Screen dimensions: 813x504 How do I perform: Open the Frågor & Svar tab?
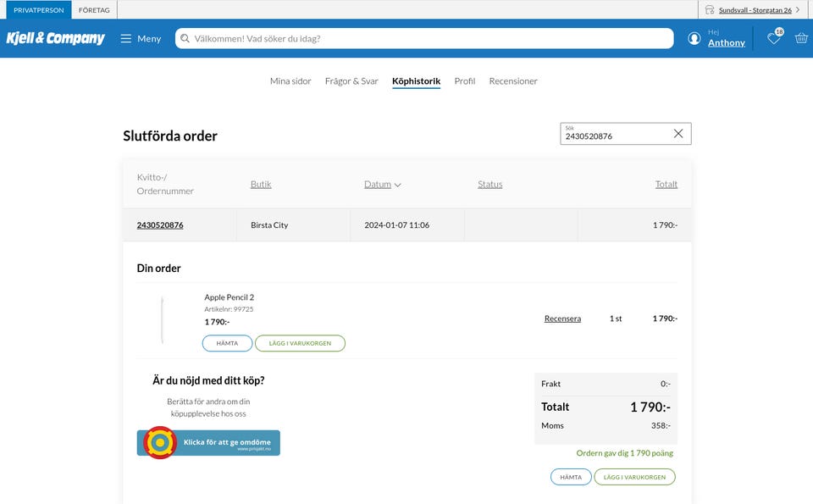click(x=351, y=81)
